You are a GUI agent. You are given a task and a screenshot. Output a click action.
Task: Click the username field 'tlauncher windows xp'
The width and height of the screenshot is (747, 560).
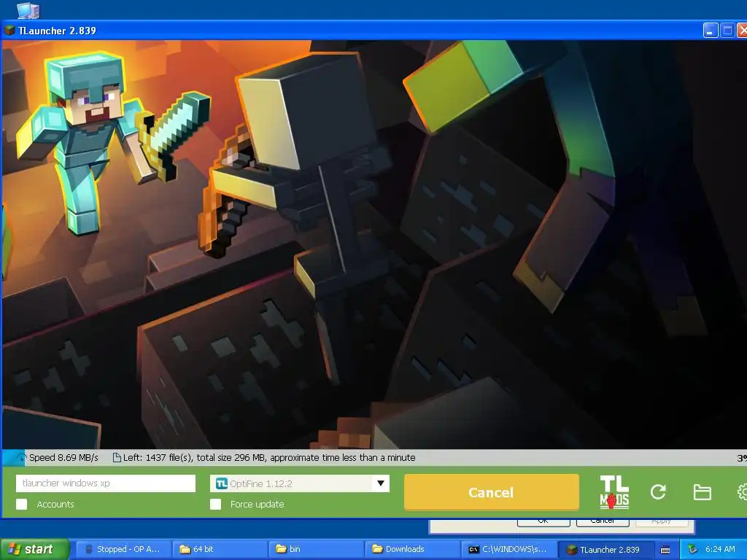click(x=106, y=483)
